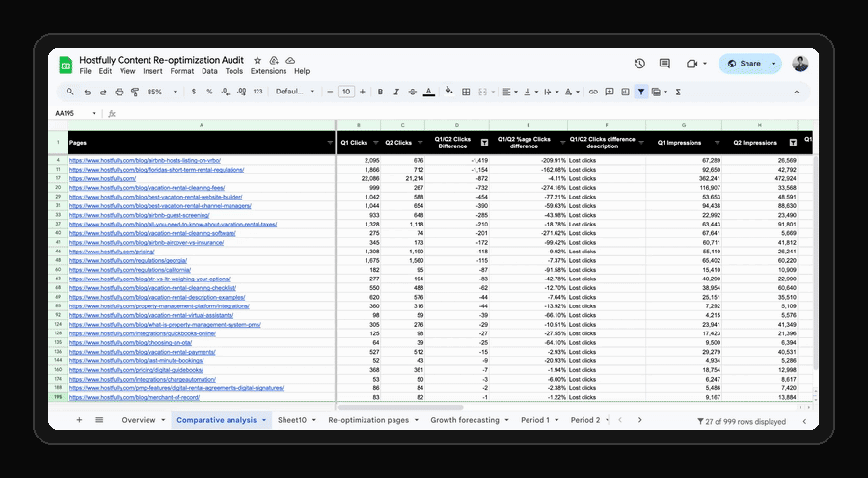Open the borders tool
The width and height of the screenshot is (868, 478).
pyautogui.click(x=466, y=92)
